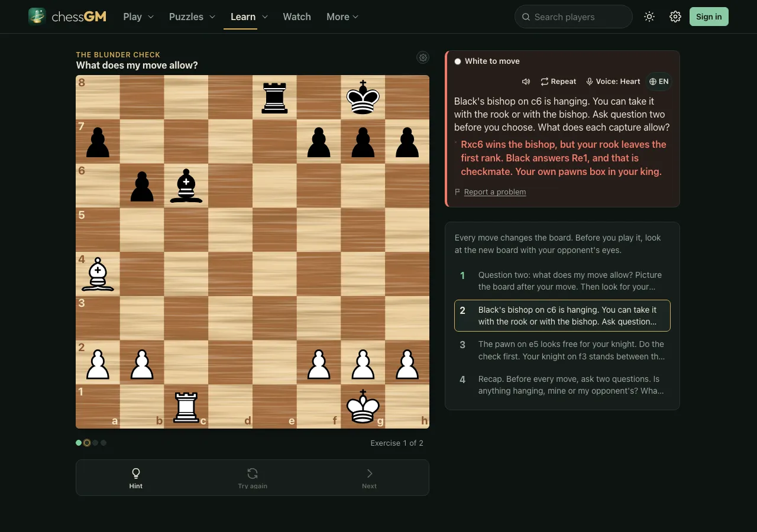
Task: Select lesson step 3 about the e5 pawn
Action: tap(562, 351)
